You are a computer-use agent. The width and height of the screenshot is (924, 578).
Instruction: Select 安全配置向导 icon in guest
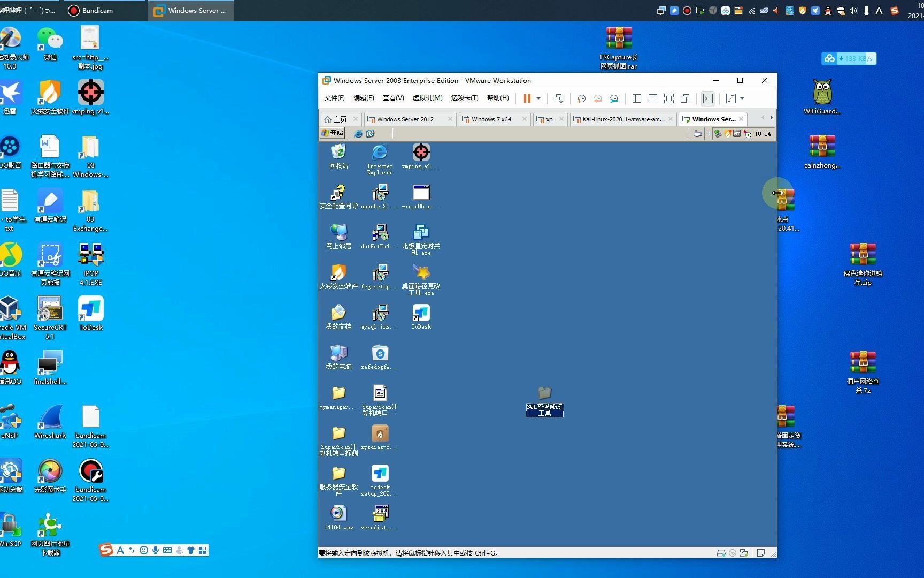tap(338, 196)
